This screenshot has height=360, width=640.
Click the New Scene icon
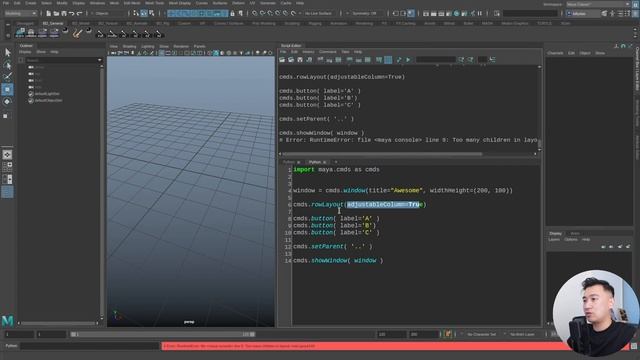tap(48, 13)
